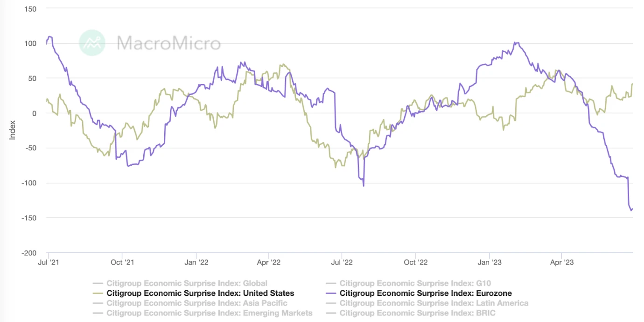Click the MacroMicro logo icon

click(92, 43)
